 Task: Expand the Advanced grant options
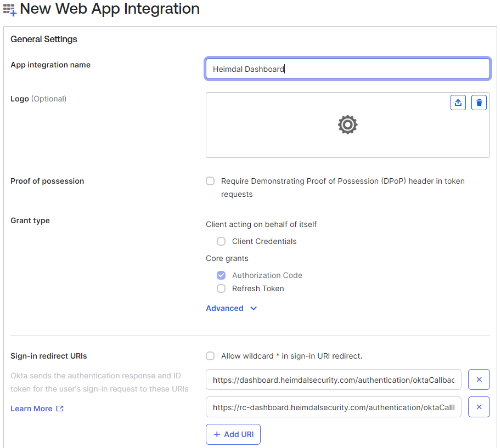pyautogui.click(x=232, y=308)
